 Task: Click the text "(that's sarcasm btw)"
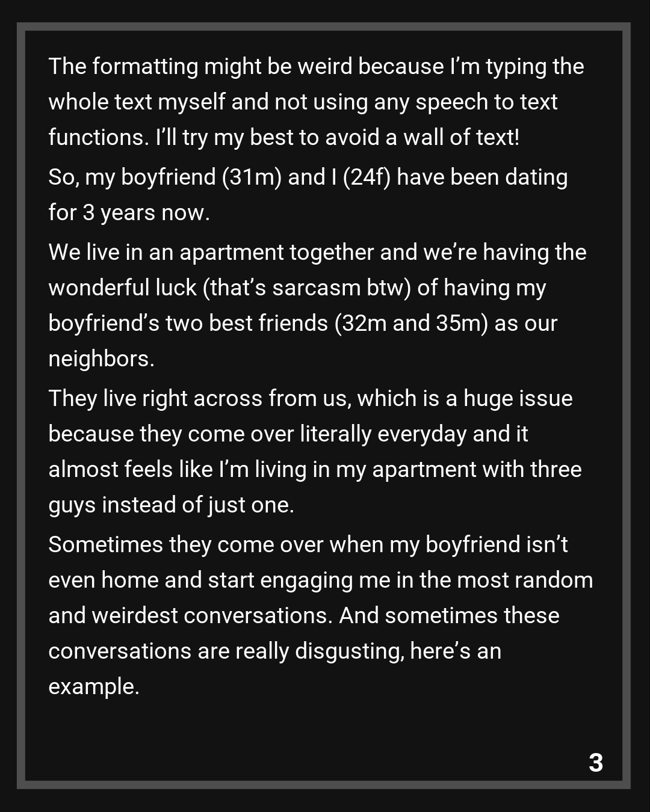pos(307,288)
